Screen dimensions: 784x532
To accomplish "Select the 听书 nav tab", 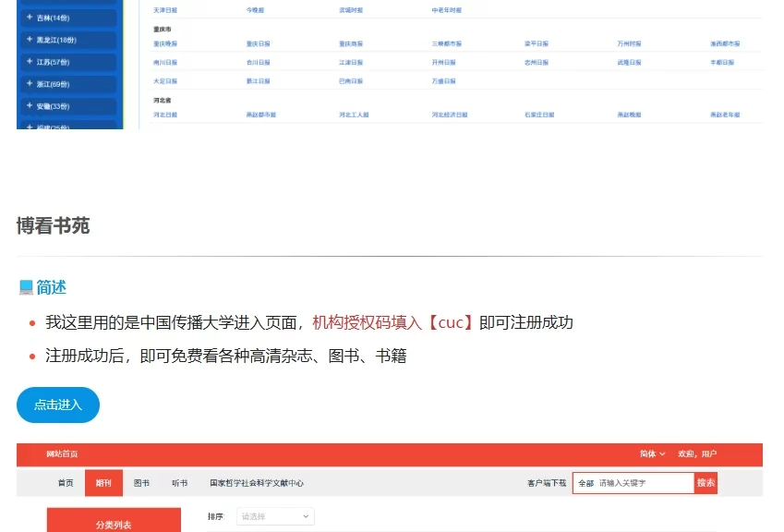I will 179,483.
